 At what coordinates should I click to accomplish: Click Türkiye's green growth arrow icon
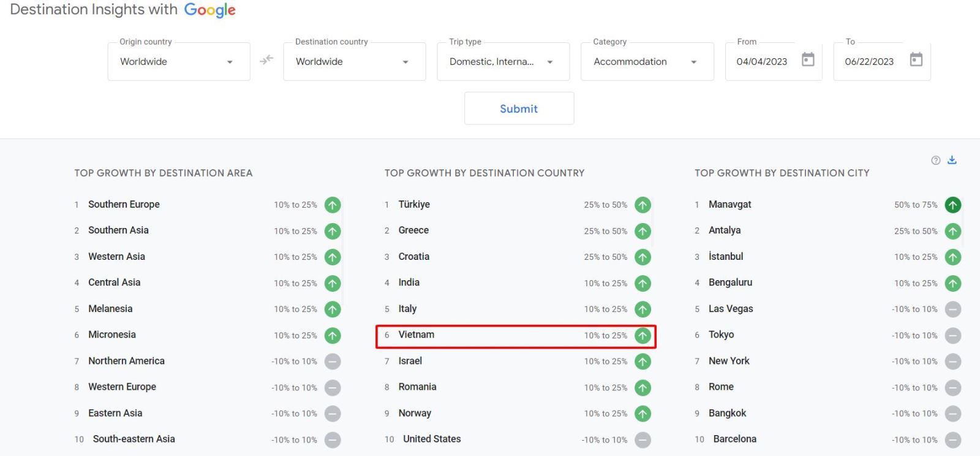[x=643, y=205]
